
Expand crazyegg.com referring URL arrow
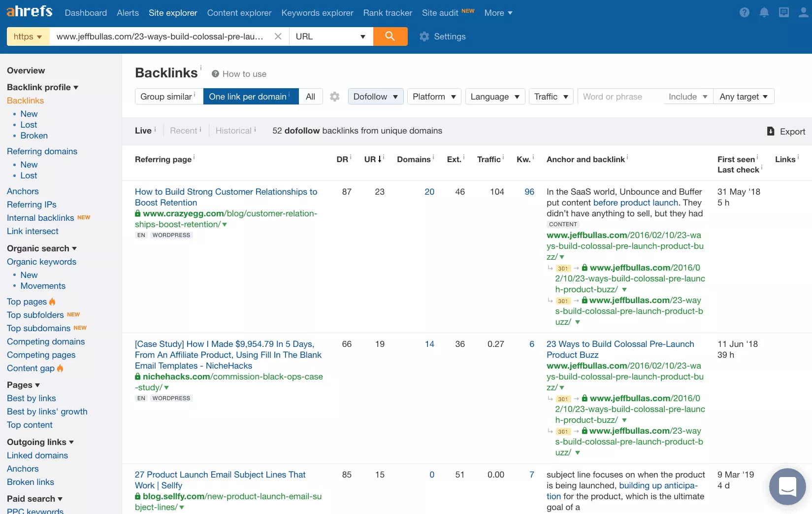[225, 225]
